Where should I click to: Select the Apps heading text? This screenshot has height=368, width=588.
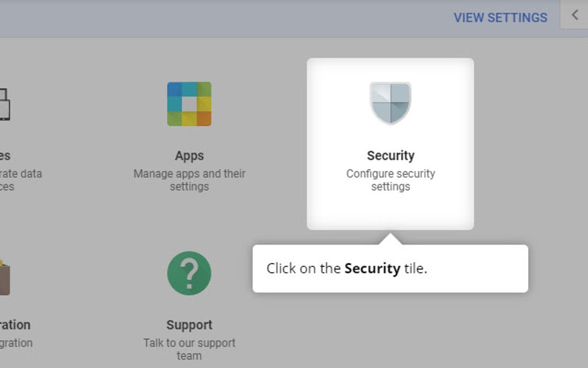189,156
